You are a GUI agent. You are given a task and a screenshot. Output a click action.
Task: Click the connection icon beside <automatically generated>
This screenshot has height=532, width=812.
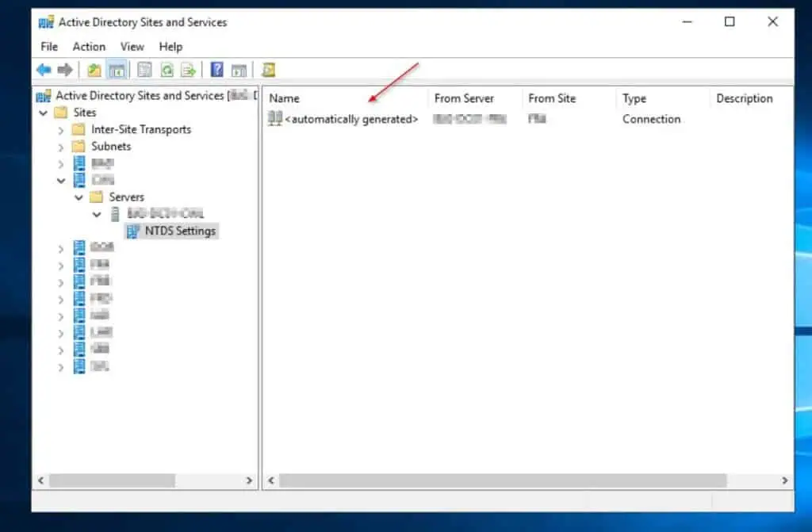[x=275, y=119]
